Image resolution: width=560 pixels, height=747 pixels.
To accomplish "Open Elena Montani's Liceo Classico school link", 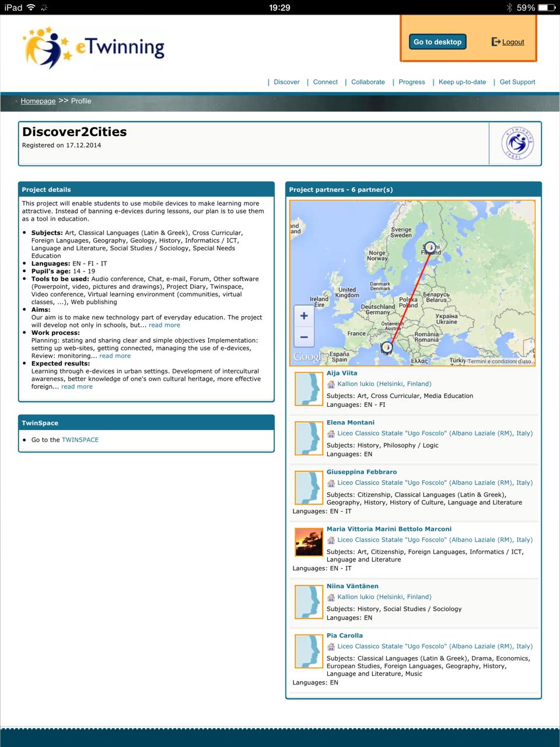I will [x=435, y=434].
